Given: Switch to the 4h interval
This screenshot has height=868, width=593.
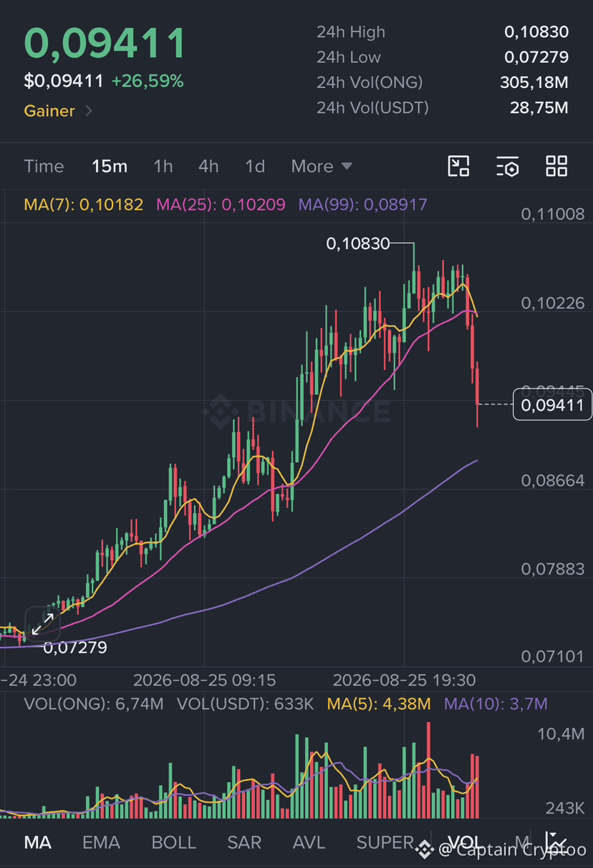Looking at the screenshot, I should point(208,166).
